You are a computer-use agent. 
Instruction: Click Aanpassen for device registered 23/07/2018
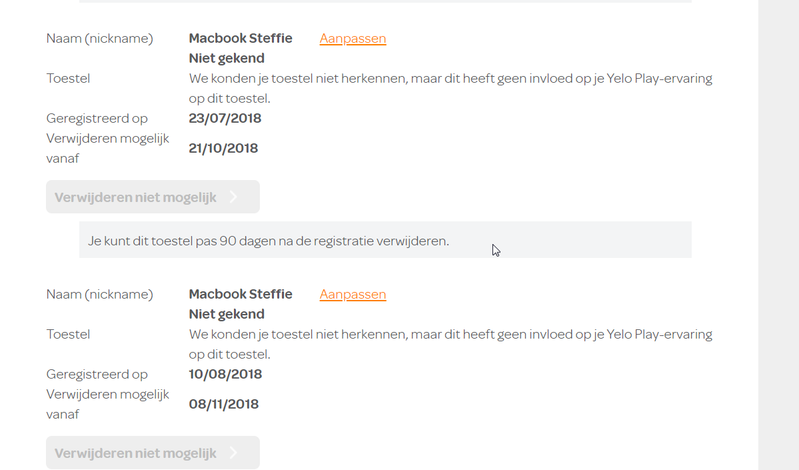(352, 38)
